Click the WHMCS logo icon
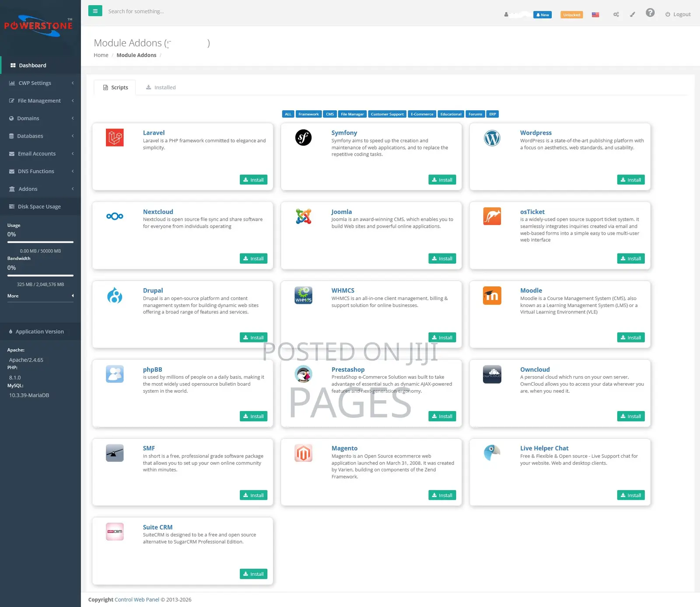Viewport: 700px width, 607px height. coord(303,295)
